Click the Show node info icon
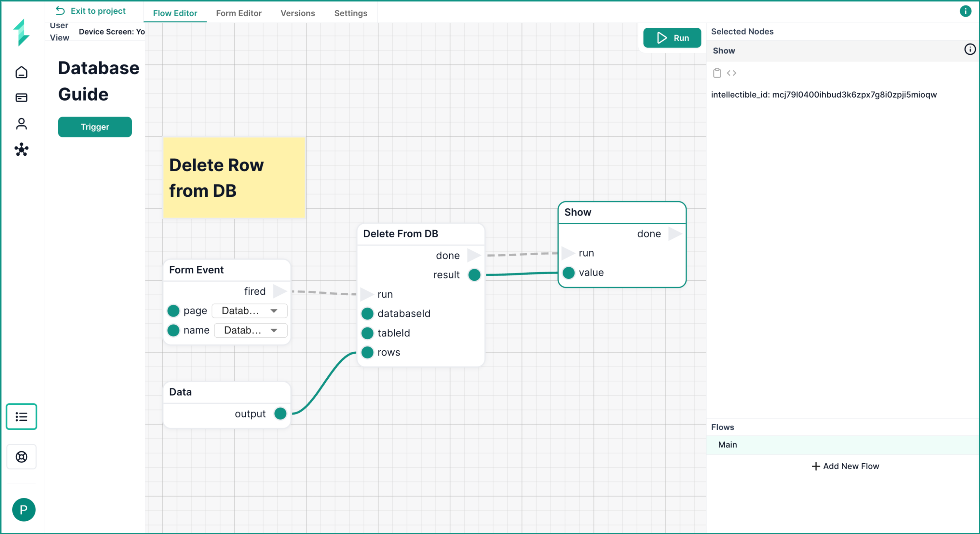980x534 pixels. (x=969, y=49)
